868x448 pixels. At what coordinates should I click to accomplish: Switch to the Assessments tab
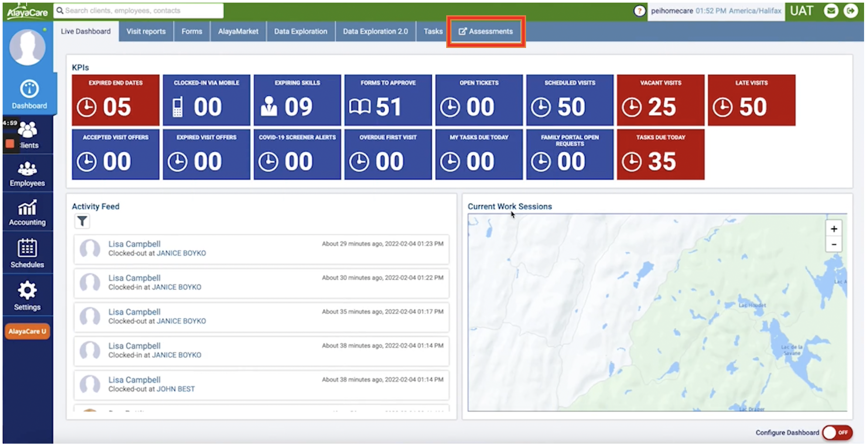coord(486,31)
